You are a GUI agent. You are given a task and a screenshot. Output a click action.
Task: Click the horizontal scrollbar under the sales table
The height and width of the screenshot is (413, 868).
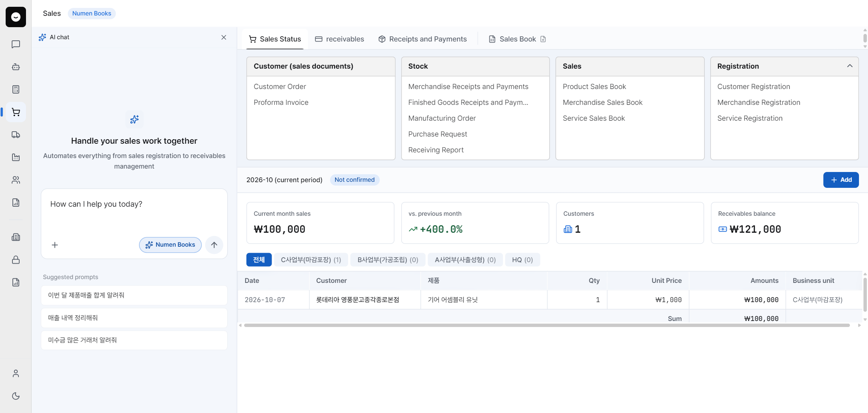(547, 325)
